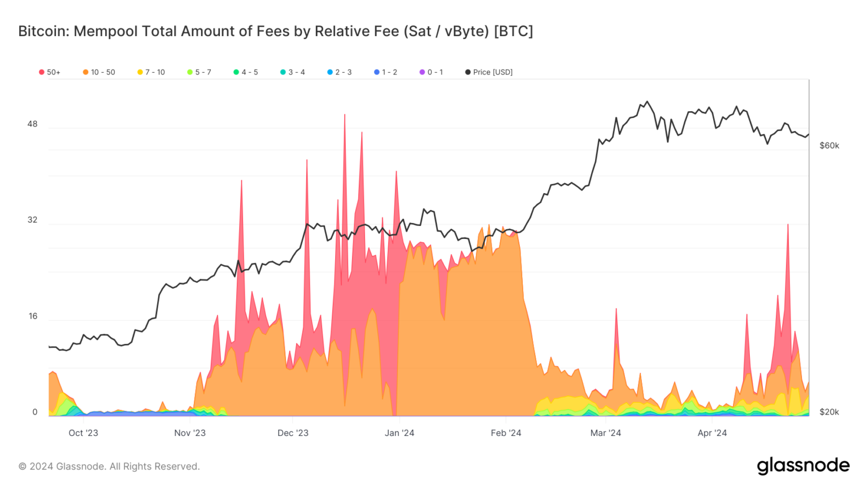Toggle the 10 - 50 legend series

(x=99, y=72)
